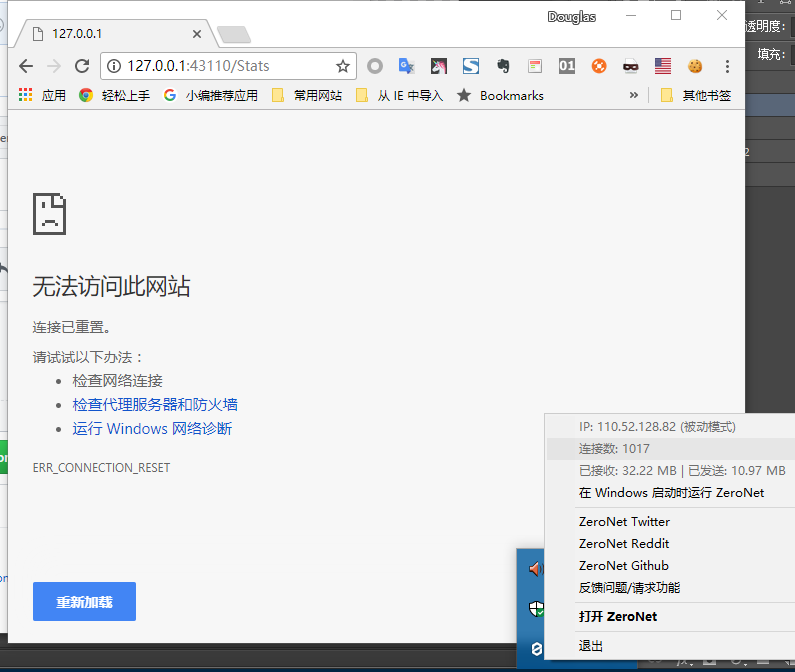Click 运行 Windows 网络诊断 link
795x672 pixels.
pyautogui.click(x=152, y=429)
